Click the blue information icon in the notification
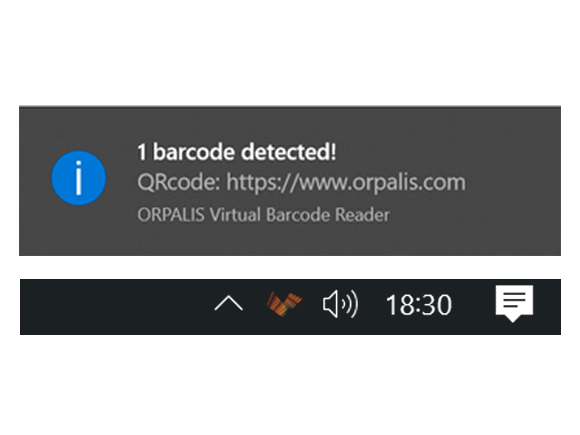The image size is (580, 435). (x=78, y=178)
